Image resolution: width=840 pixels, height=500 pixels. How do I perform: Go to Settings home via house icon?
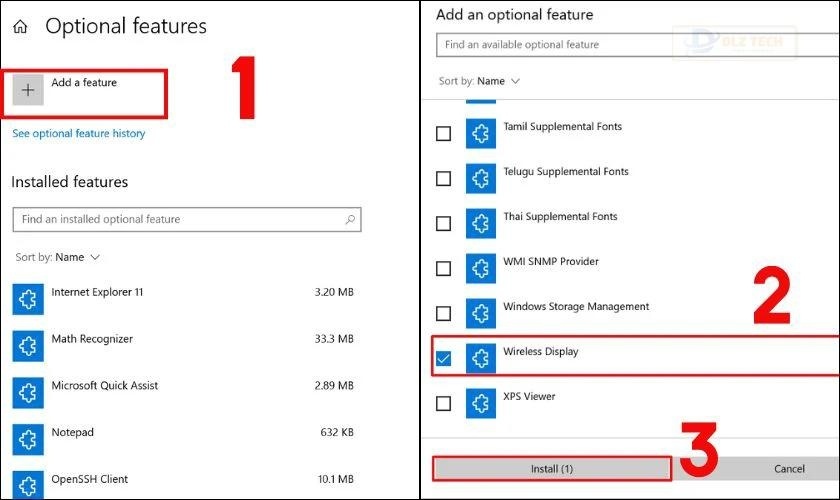click(20, 27)
